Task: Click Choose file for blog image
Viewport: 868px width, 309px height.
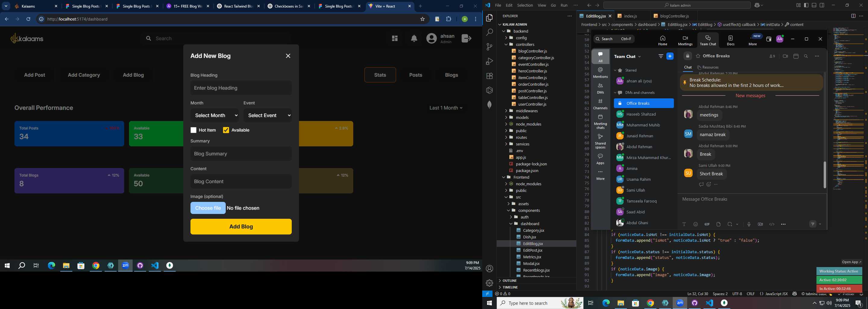Action: (208, 208)
